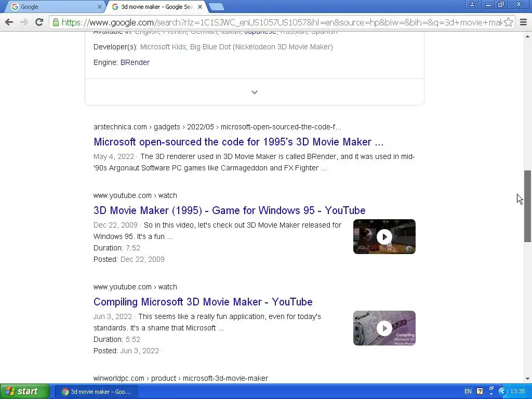Open the Chrome user profile button
Viewport: 532px width, 399px height.
point(472,4)
